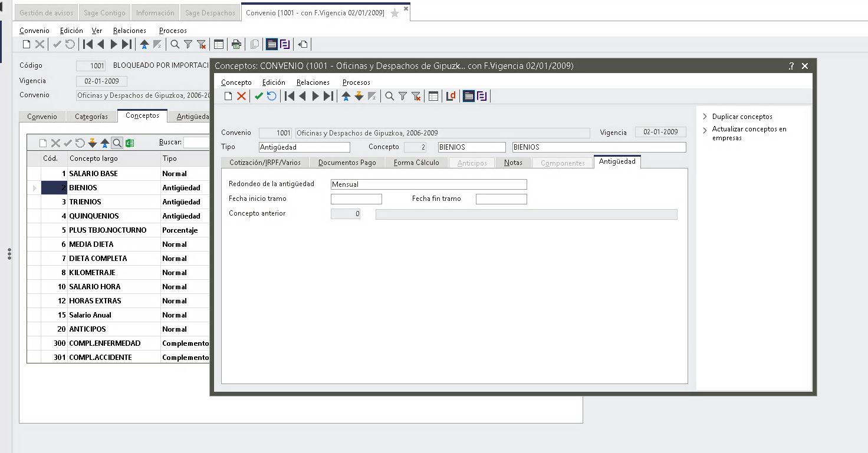
Task: Toggle the tree layout view in Convenio toolbar
Action: click(285, 44)
